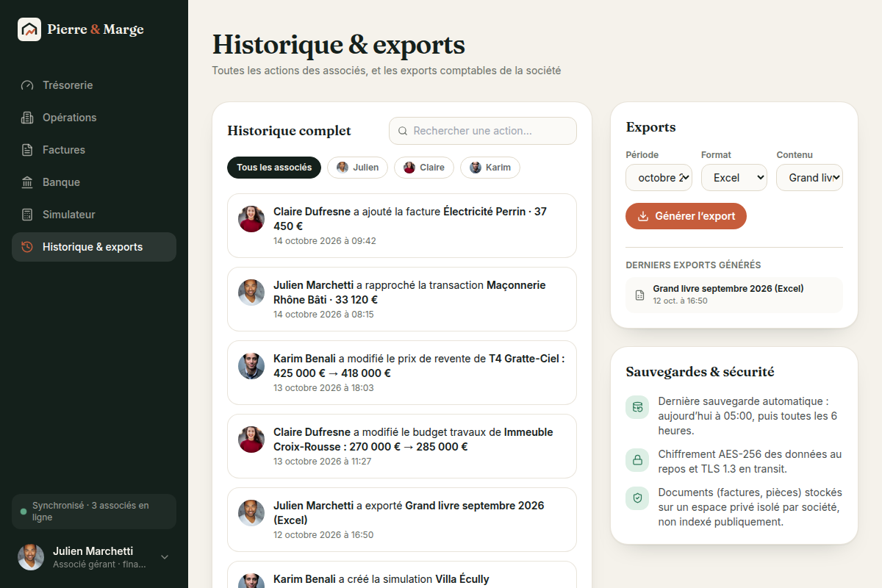This screenshot has height=588, width=882.
Task: Click the Trésorerie gauge icon
Action: [x=27, y=85]
